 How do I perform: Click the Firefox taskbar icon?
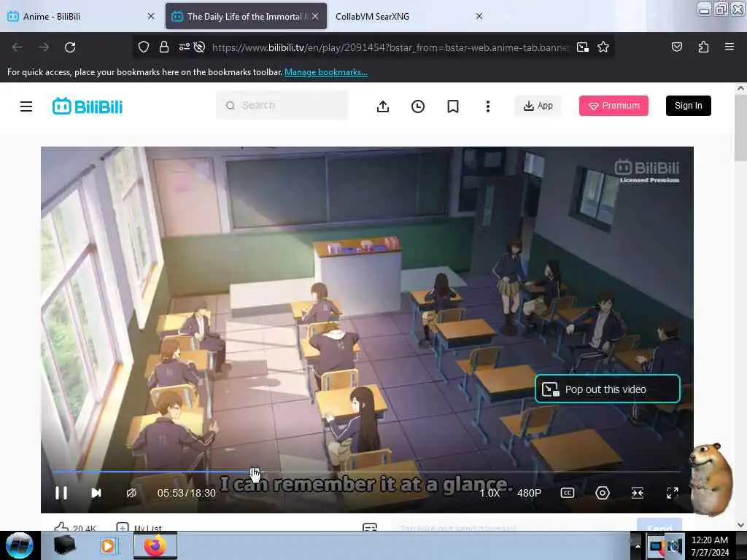click(155, 545)
